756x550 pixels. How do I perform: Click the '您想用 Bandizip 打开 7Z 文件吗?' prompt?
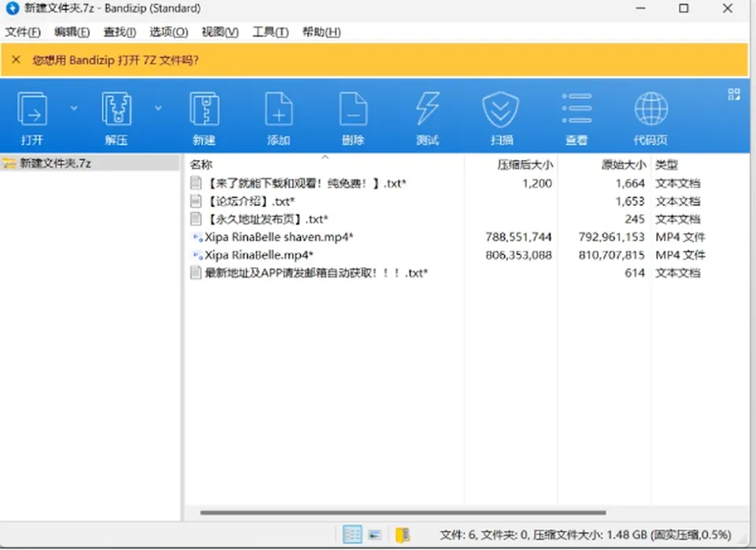point(115,61)
